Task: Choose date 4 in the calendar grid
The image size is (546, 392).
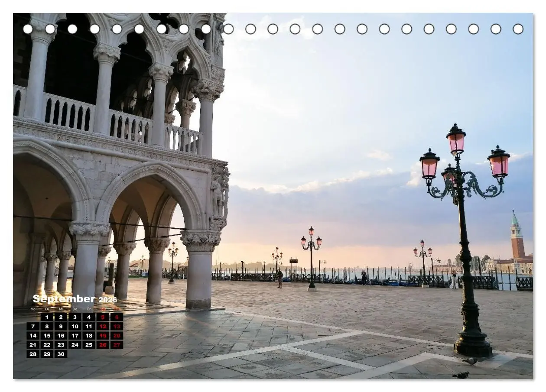Action: pos(89,317)
